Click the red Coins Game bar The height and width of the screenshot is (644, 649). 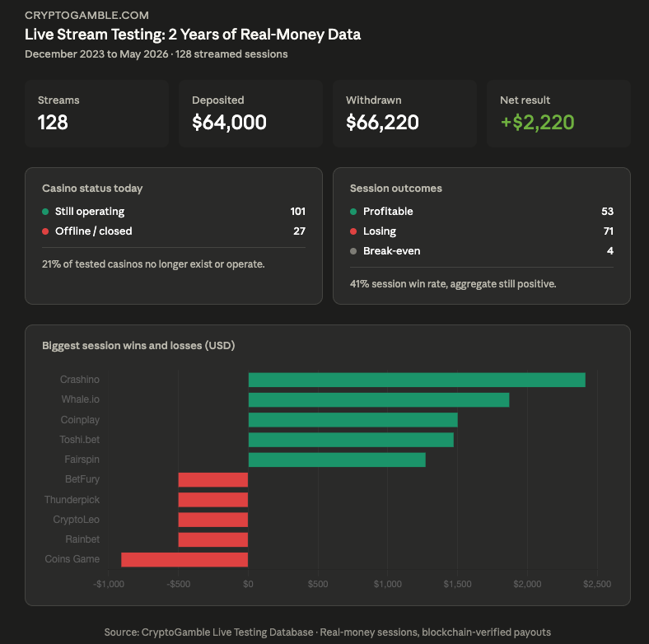[184, 559]
